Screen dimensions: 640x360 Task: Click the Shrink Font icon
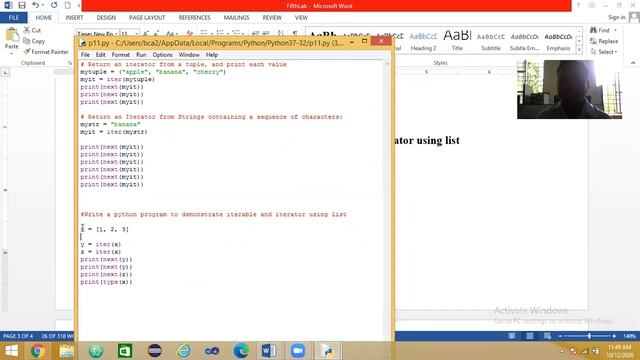[x=156, y=33]
